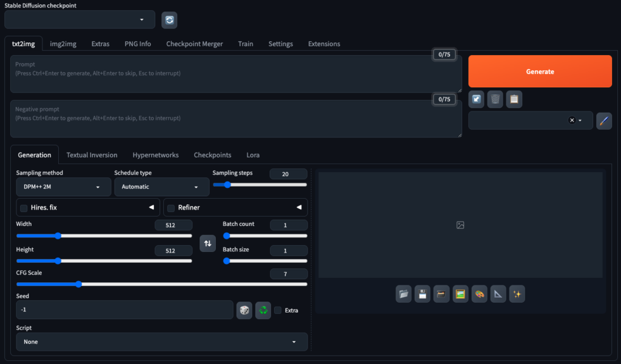Open the Lora tab
Viewport: 621px width, 364px height.
(x=253, y=155)
